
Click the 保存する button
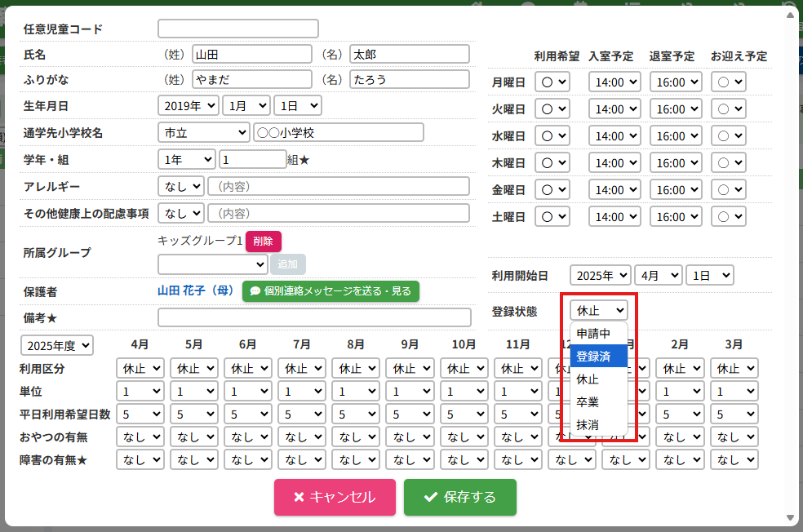[460, 497]
